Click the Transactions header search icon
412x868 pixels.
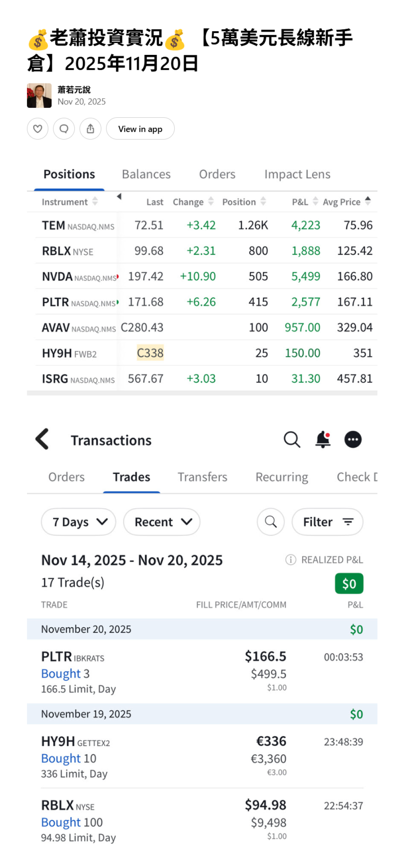pyautogui.click(x=292, y=439)
